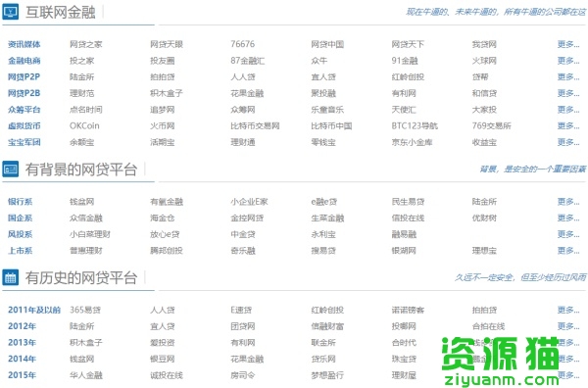This screenshot has width=588, height=388.
Task: Expand 更多 in the 国企系 row
Action: click(568, 218)
